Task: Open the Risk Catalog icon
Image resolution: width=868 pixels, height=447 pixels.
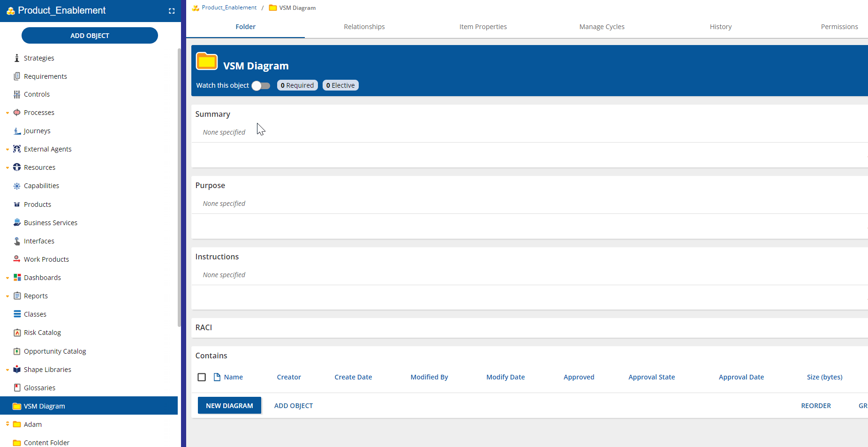Action: pyautogui.click(x=16, y=332)
